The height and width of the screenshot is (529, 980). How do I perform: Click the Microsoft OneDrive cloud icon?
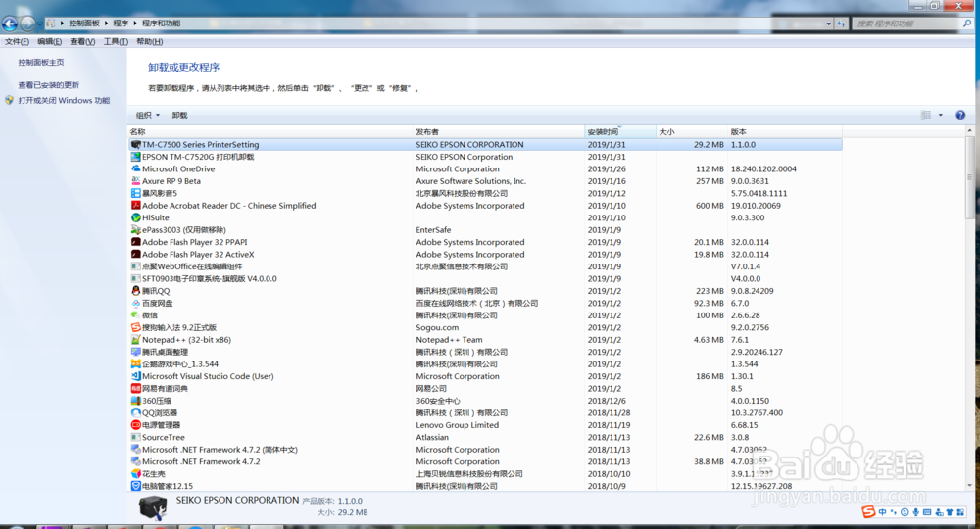point(135,168)
